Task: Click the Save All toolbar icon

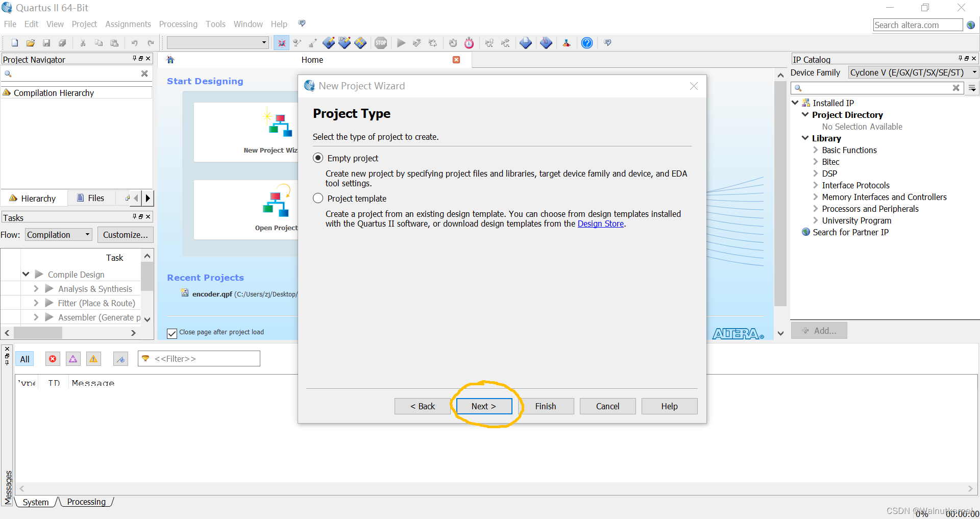Action: (62, 43)
